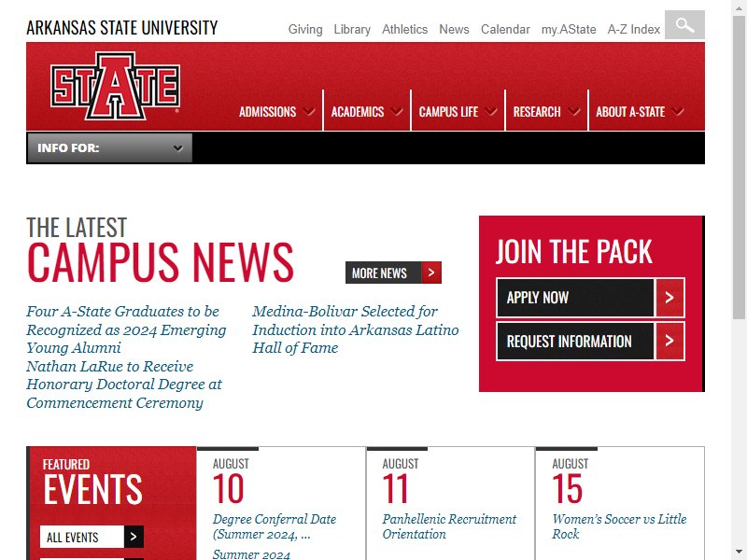Go to the Giving link
The width and height of the screenshot is (747, 560).
305,30
